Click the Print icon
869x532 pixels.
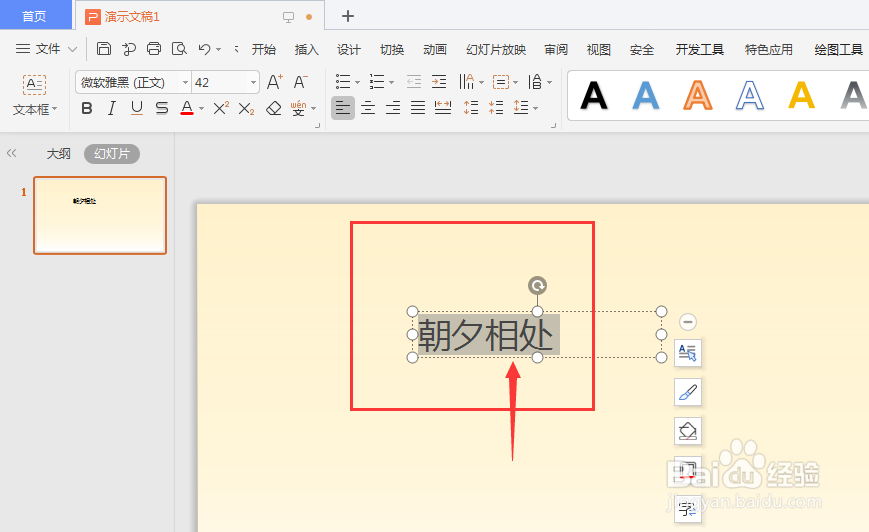coord(154,49)
